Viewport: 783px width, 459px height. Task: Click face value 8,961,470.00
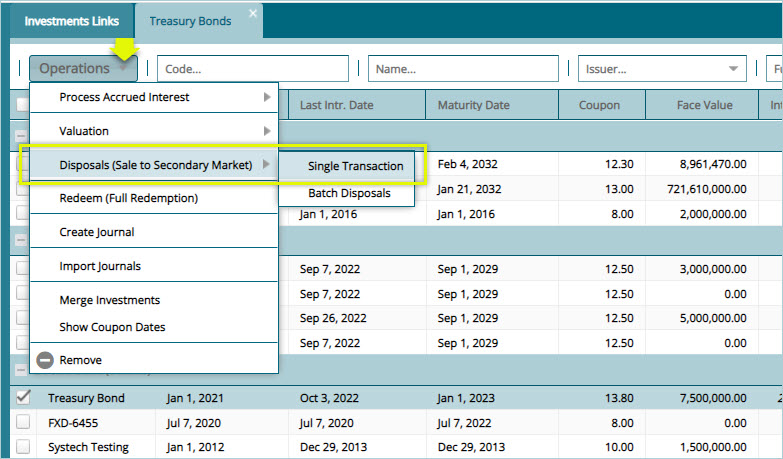[713, 164]
